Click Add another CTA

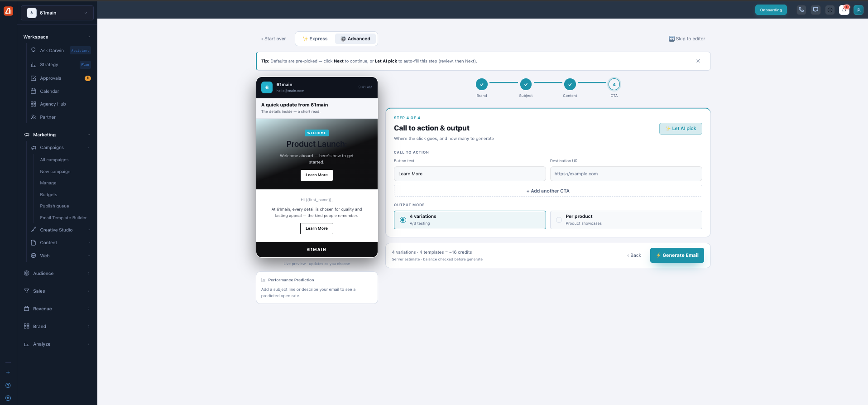[x=548, y=191]
